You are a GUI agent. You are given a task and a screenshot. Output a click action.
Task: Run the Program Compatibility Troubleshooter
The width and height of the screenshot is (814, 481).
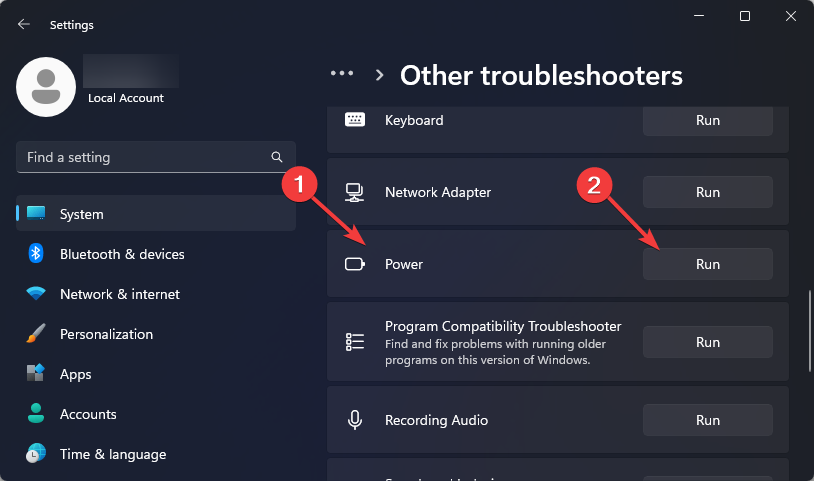point(708,342)
